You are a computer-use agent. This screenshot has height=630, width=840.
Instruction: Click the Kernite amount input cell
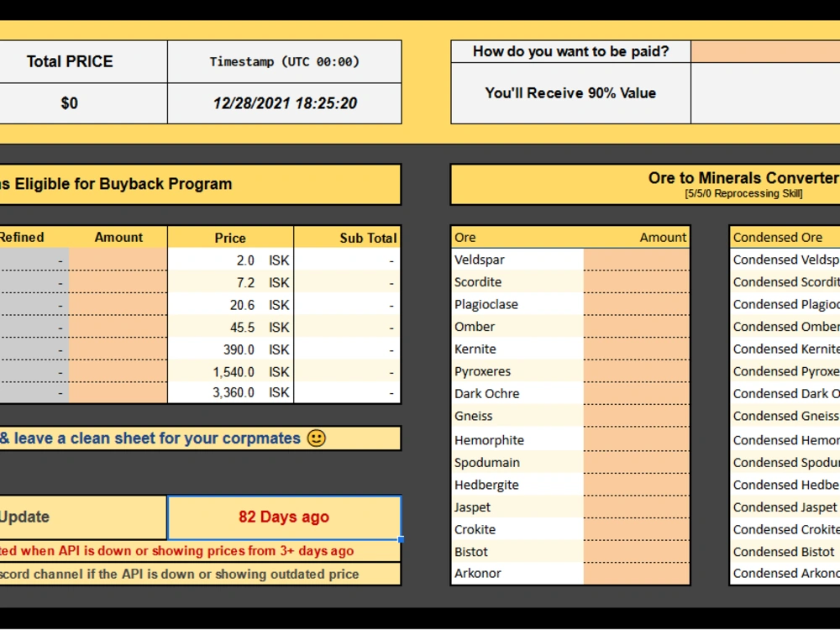637,349
